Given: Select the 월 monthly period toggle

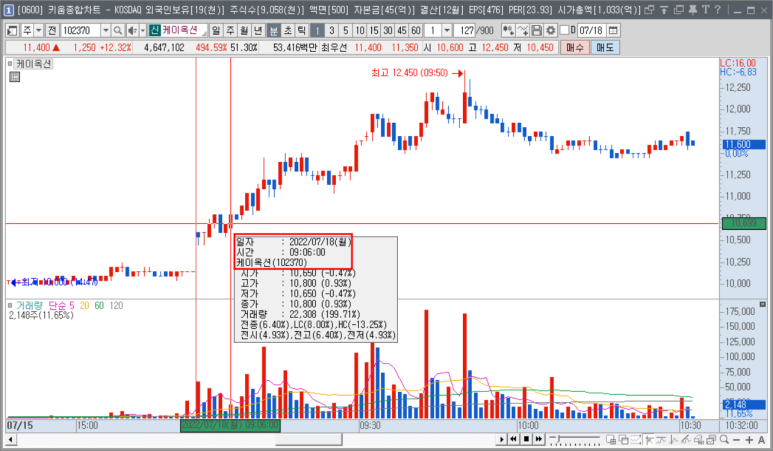Looking at the screenshot, I should 244,31.
